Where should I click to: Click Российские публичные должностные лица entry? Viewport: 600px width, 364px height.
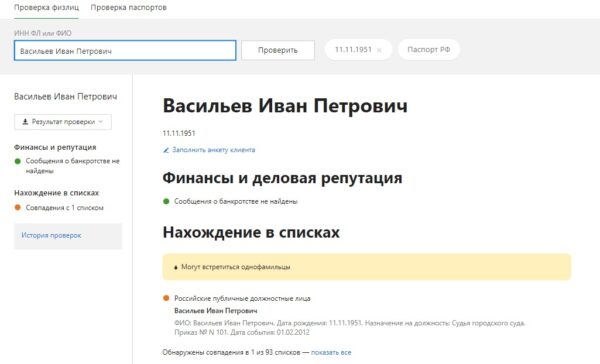pos(242,298)
